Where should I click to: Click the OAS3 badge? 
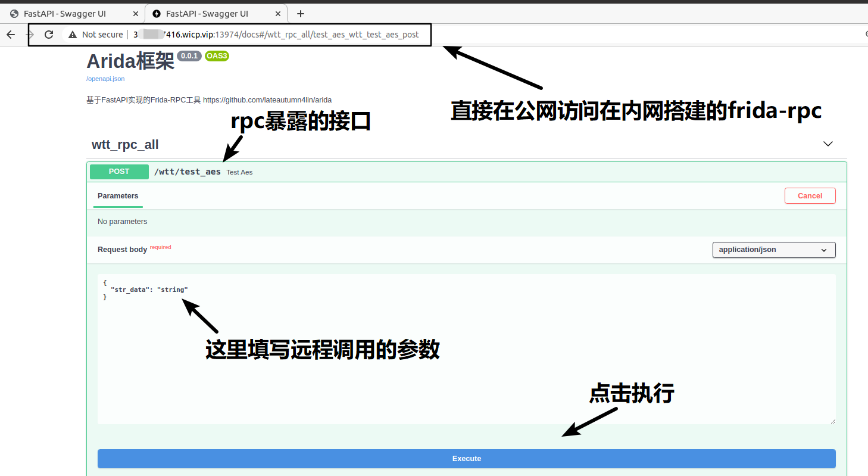[x=217, y=56]
